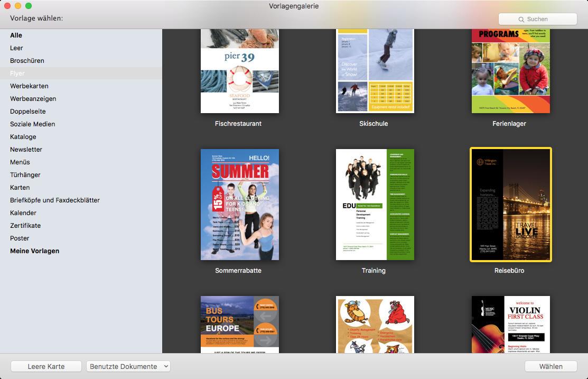Select the cartoon animals template thumbnail
588x379 pixels.
point(375,325)
